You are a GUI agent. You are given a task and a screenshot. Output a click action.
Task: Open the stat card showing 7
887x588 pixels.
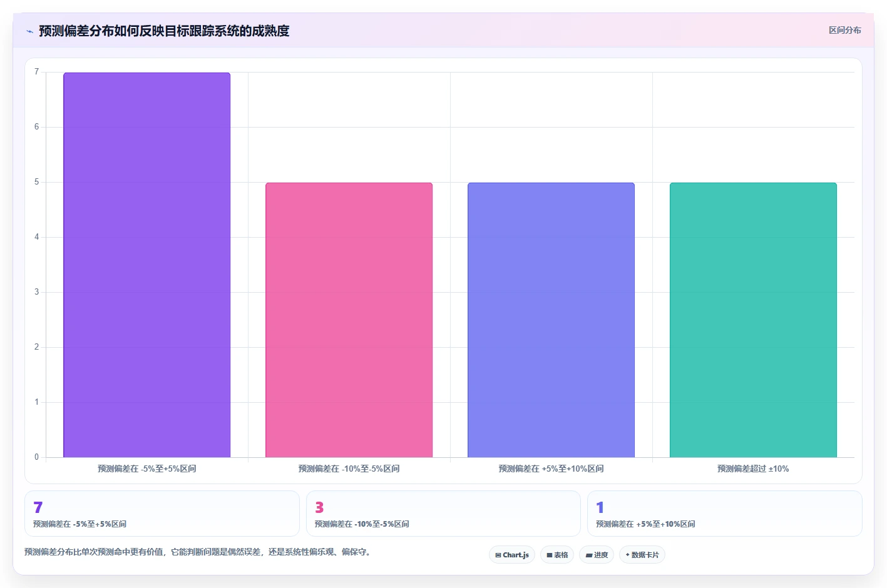point(162,514)
